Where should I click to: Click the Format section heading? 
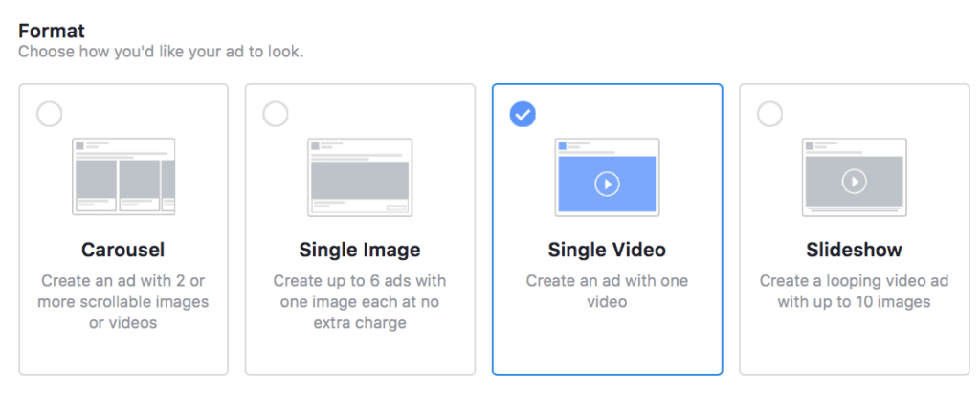(x=52, y=31)
